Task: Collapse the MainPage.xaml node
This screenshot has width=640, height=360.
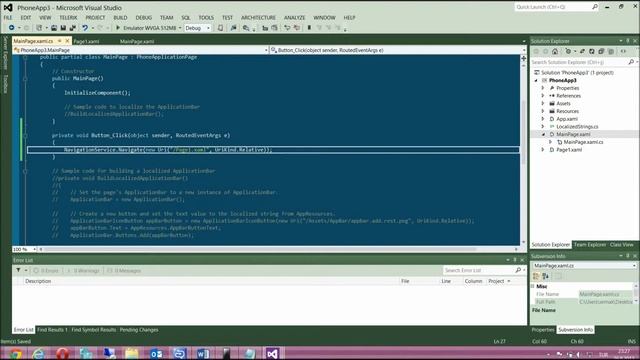Action: (543, 134)
